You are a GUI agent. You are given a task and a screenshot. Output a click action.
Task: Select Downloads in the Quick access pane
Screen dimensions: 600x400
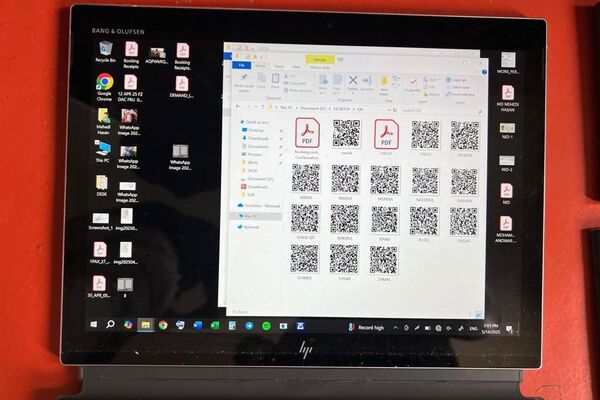[256, 138]
